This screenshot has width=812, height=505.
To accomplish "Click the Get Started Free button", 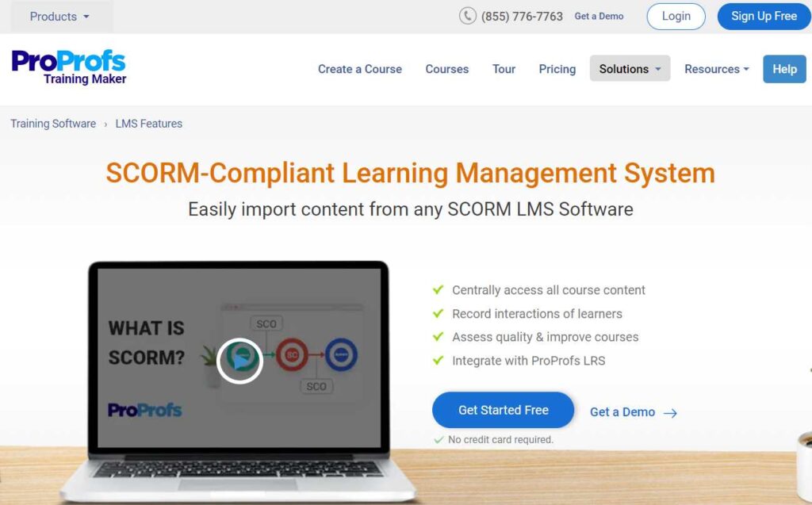I will coord(503,410).
